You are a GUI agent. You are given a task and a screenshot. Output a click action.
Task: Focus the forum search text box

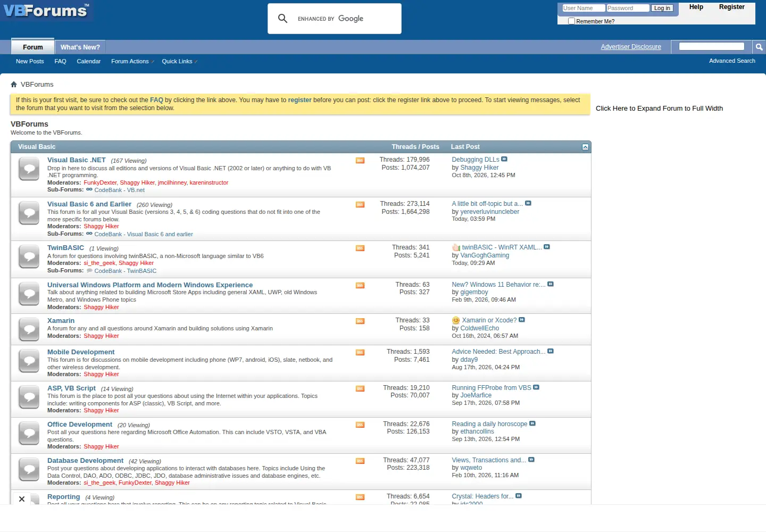(x=712, y=47)
